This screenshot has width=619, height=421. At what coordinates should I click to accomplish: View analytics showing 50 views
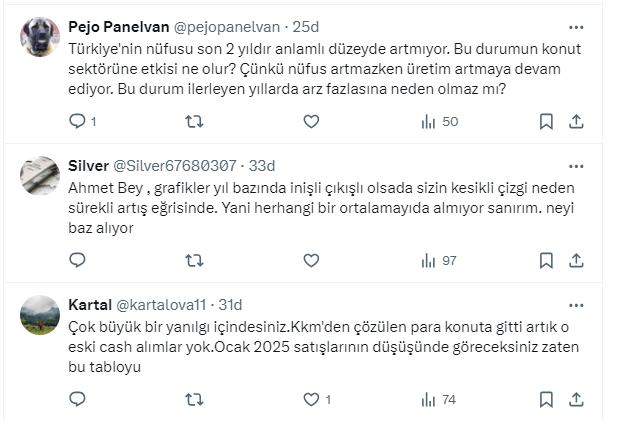(x=439, y=121)
